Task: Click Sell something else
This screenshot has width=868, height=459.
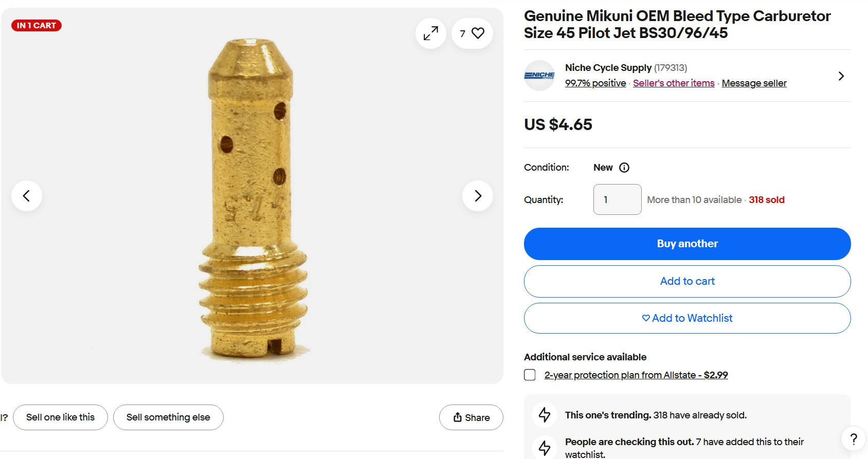Action: pyautogui.click(x=168, y=417)
